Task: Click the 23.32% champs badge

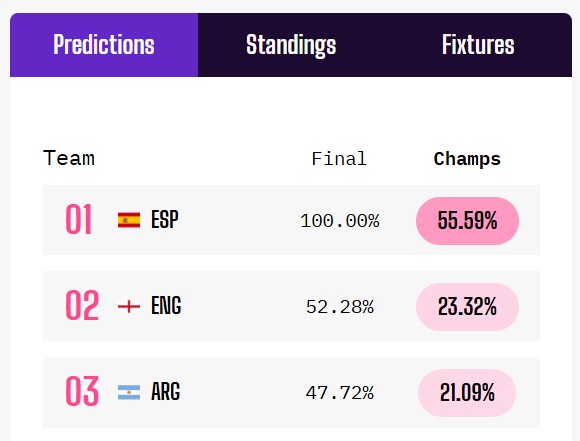Action: pos(467,307)
